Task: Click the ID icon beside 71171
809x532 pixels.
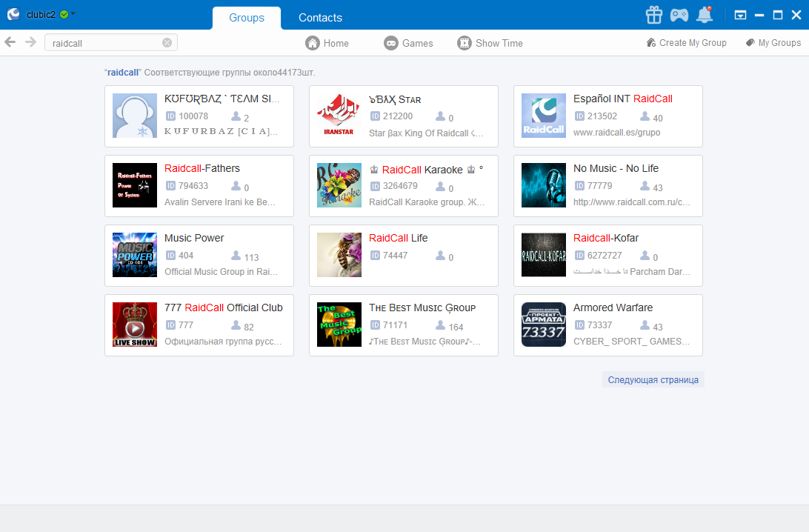Action: pyautogui.click(x=375, y=325)
